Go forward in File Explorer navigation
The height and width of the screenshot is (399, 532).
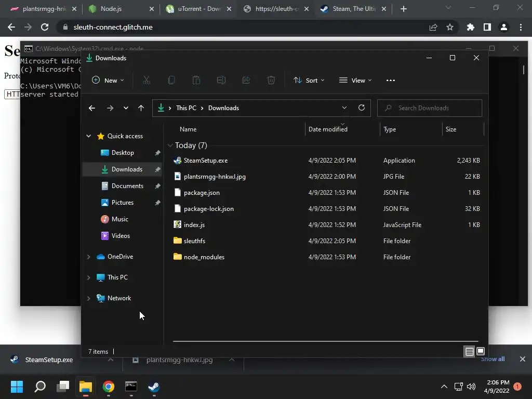[110, 108]
